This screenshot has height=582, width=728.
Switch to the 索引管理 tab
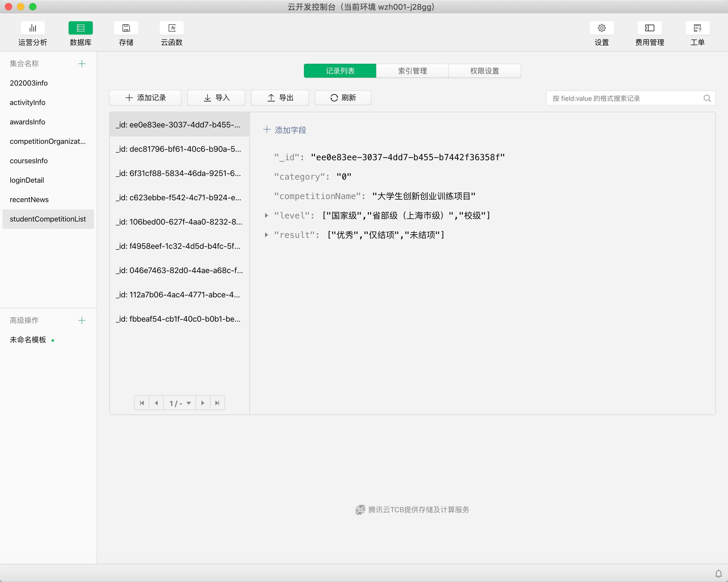point(412,71)
